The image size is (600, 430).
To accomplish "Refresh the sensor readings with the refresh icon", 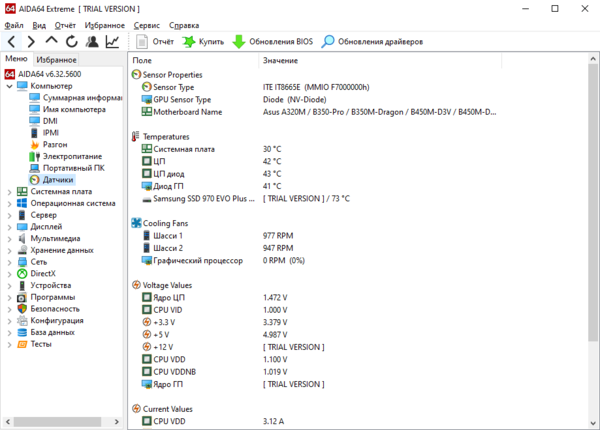I will [72, 41].
